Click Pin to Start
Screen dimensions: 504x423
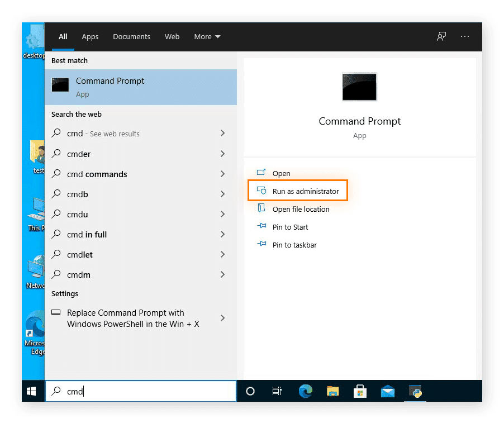tap(290, 227)
